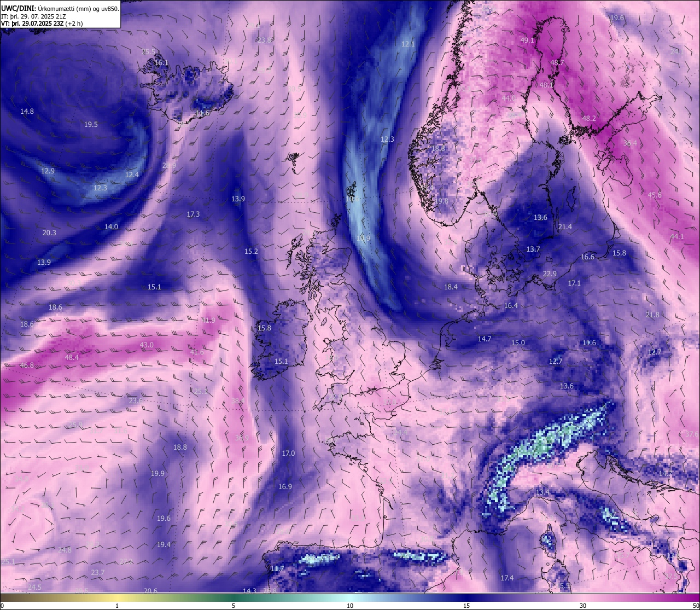Screen dimensions: 700x610
Task: Select the 23.7 value label
Action: click(97, 572)
